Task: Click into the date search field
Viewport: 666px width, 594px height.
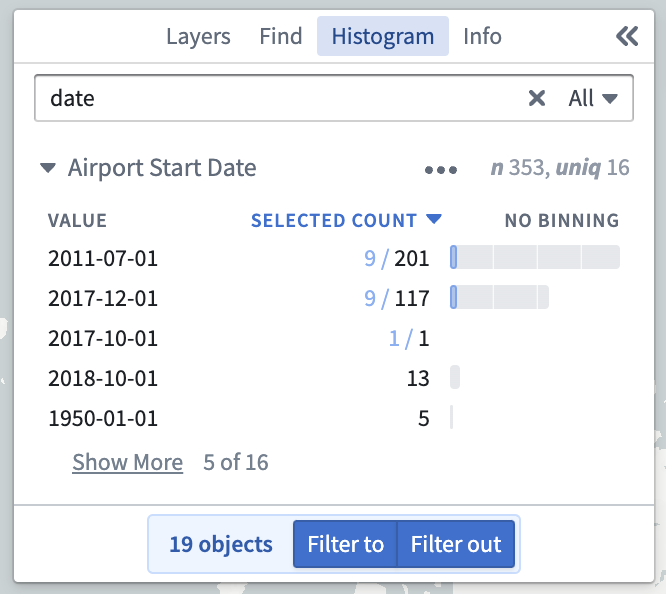Action: click(x=280, y=98)
